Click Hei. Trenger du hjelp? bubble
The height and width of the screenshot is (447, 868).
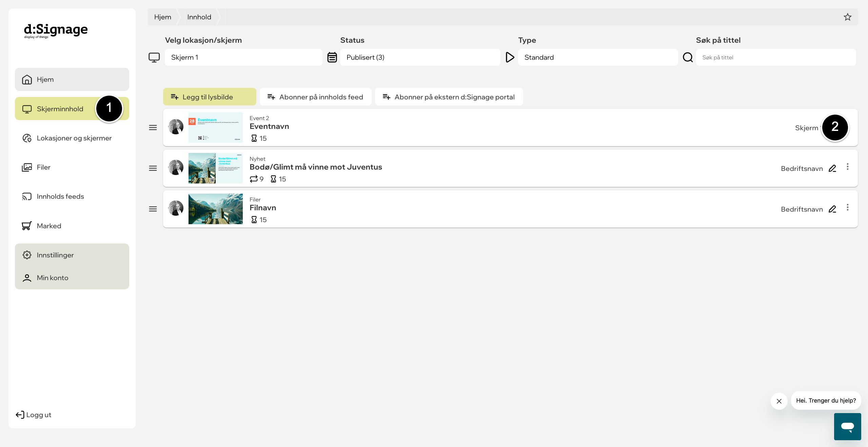point(826,401)
